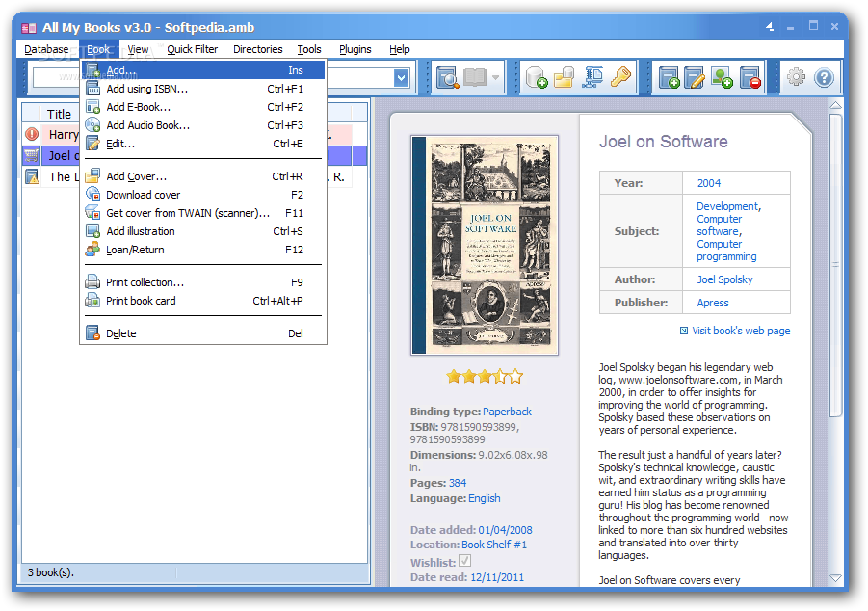Open the Help menu
This screenshot has width=868, height=611.
399,49
